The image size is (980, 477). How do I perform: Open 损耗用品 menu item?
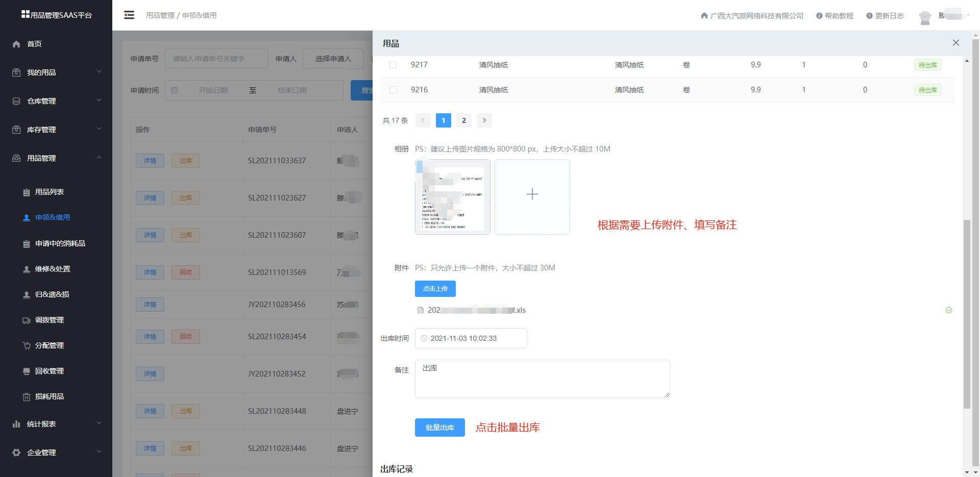point(50,397)
